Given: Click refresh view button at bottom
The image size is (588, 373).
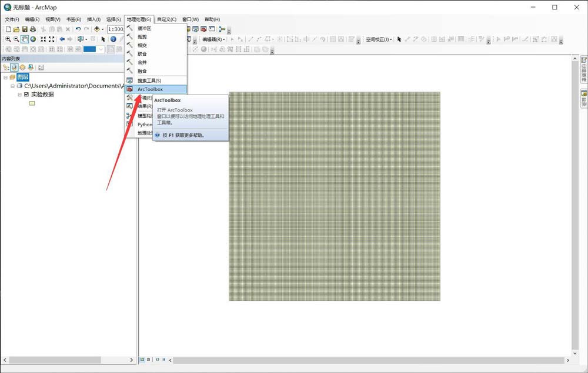Looking at the screenshot, I should tap(158, 359).
